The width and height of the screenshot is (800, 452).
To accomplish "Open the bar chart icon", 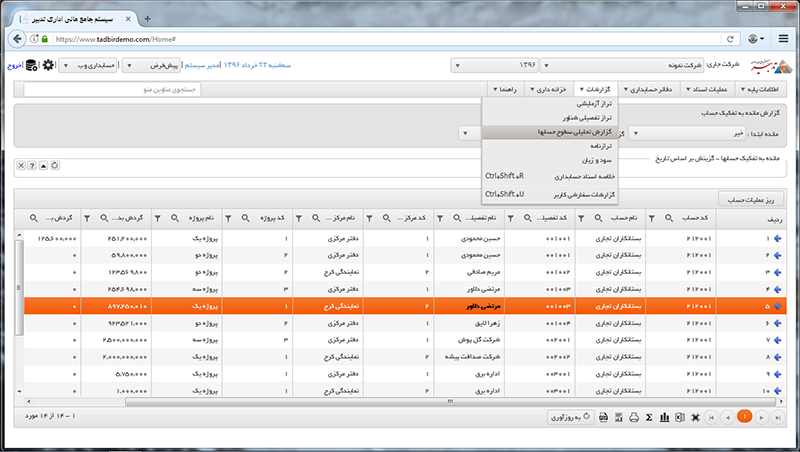I will click(x=662, y=416).
